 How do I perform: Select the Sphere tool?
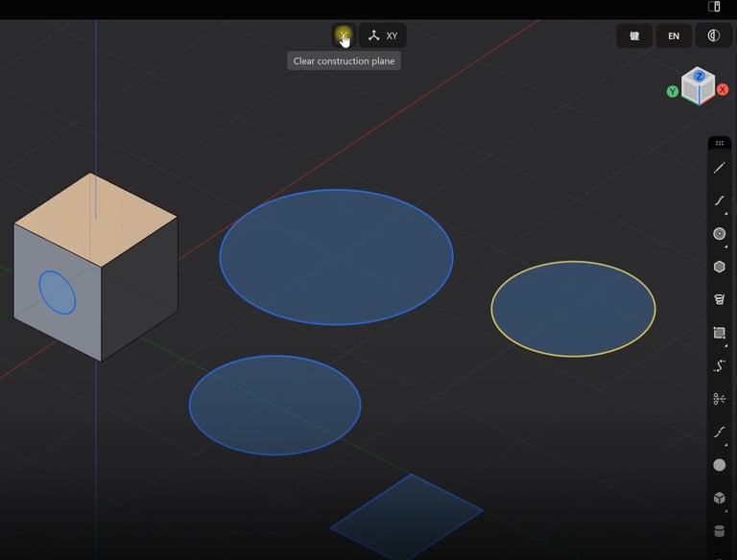[x=719, y=465]
